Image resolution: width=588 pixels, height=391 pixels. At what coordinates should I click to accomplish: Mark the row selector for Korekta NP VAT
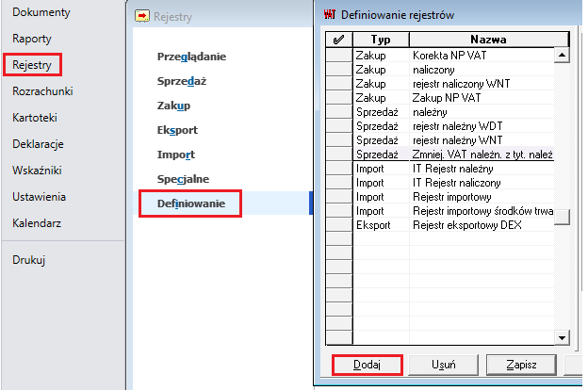(339, 55)
